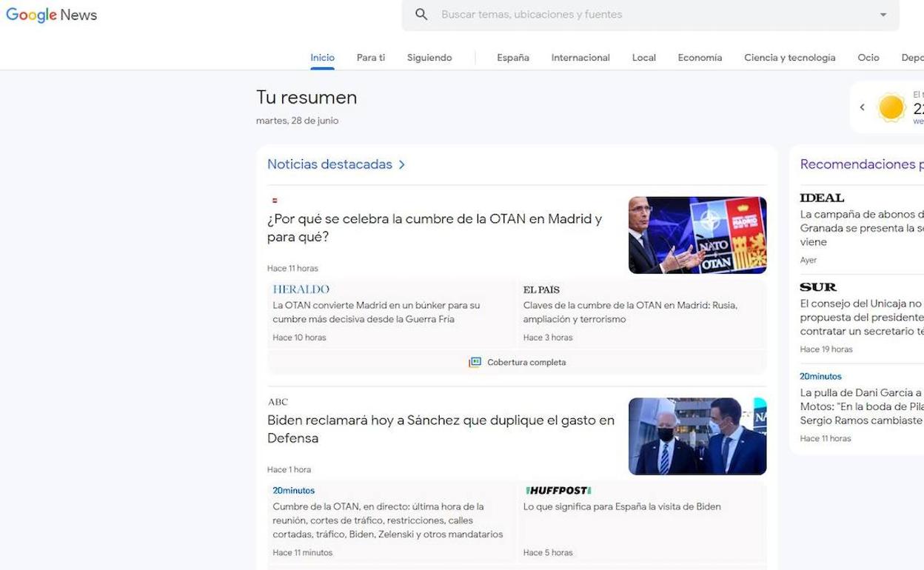Click the Google News logo
924x570 pixels.
52,14
